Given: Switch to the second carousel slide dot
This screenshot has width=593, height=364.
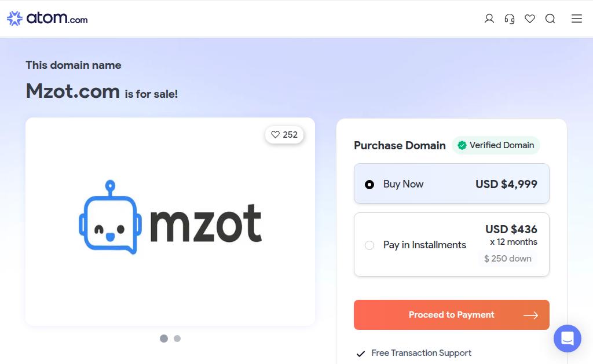Looking at the screenshot, I should tap(177, 339).
